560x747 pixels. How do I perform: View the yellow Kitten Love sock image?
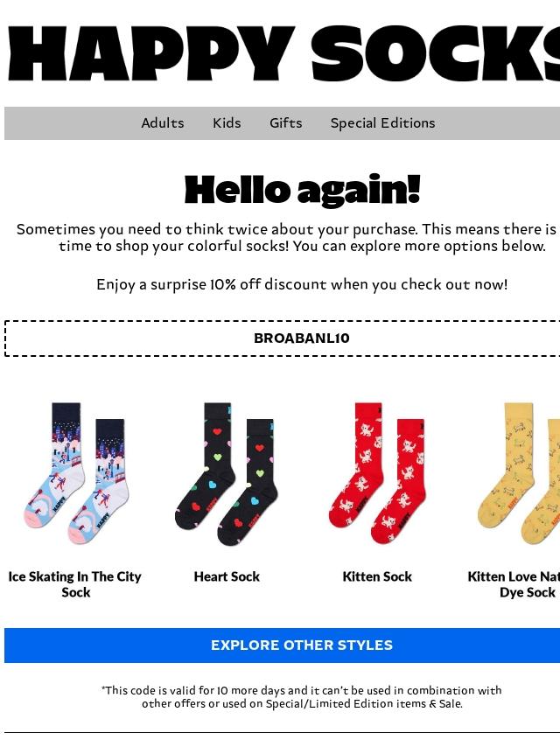[x=519, y=472]
